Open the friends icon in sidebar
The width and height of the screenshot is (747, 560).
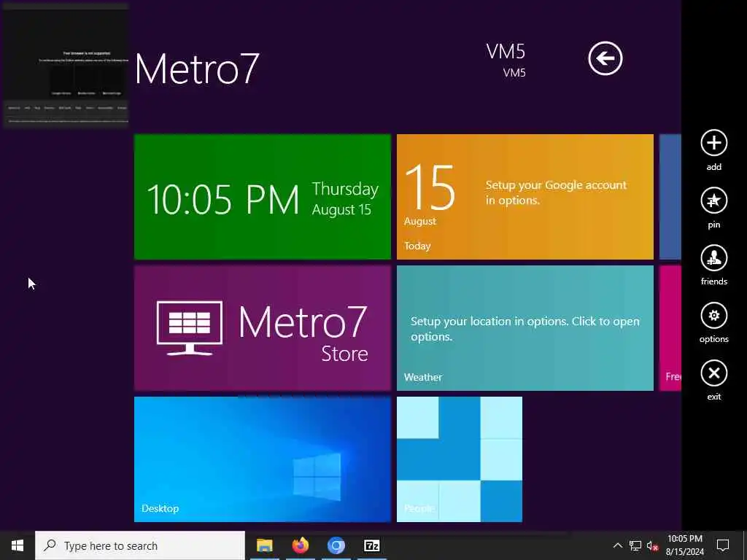[x=713, y=257]
